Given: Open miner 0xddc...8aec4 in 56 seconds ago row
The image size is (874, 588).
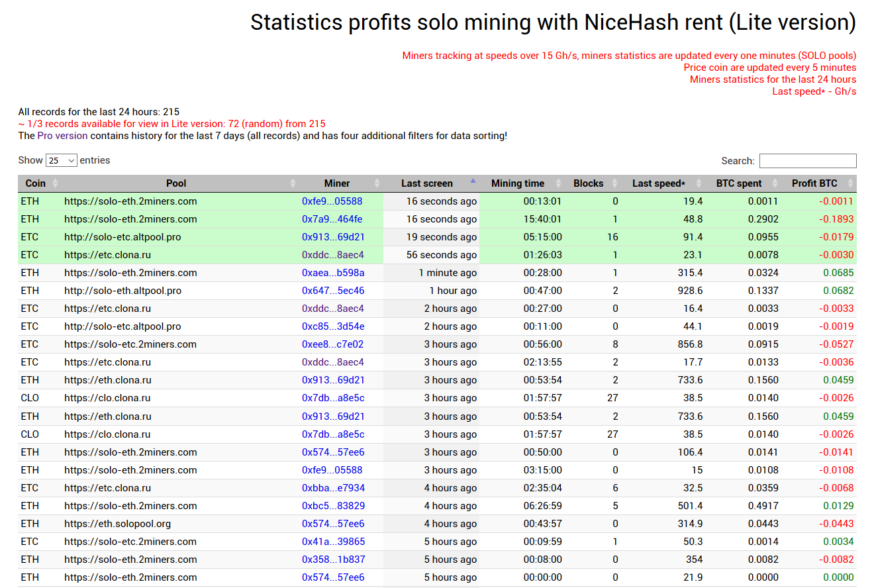Looking at the screenshot, I should [333, 255].
